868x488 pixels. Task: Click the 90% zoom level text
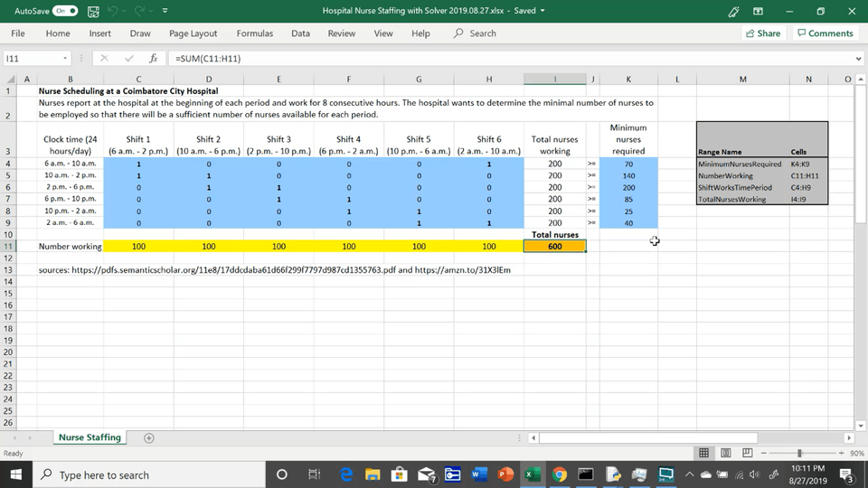(857, 453)
